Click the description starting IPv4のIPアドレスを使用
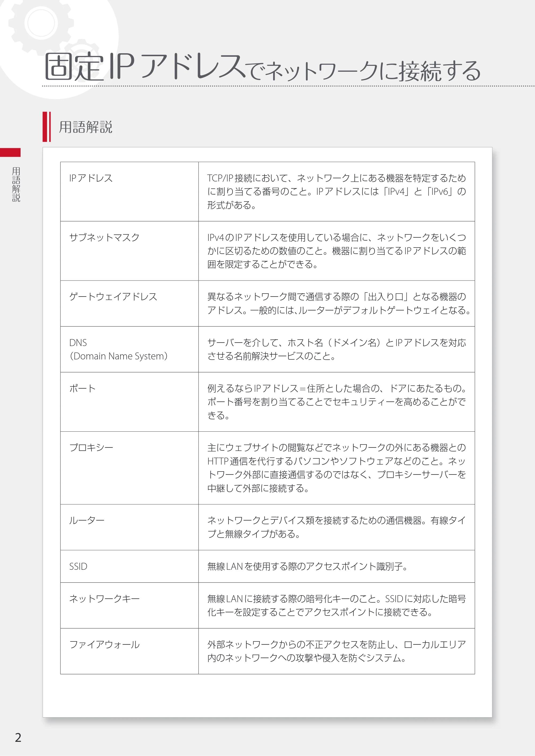The image size is (535, 756). (x=336, y=251)
